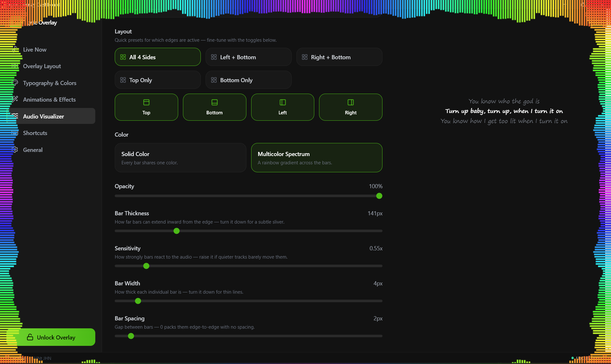Click the lyric 'You know who the god is'
Screen dimensions: 611x364
point(504,101)
